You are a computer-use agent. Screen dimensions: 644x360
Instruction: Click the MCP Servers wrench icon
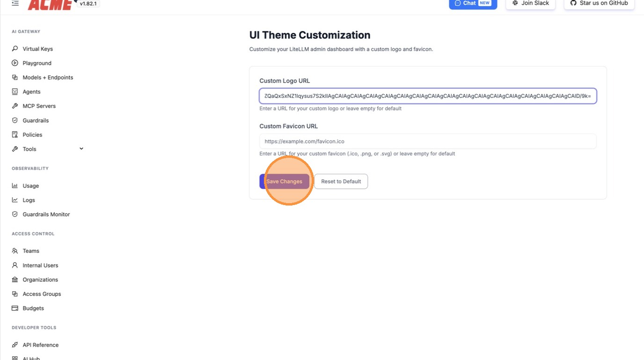click(x=15, y=106)
